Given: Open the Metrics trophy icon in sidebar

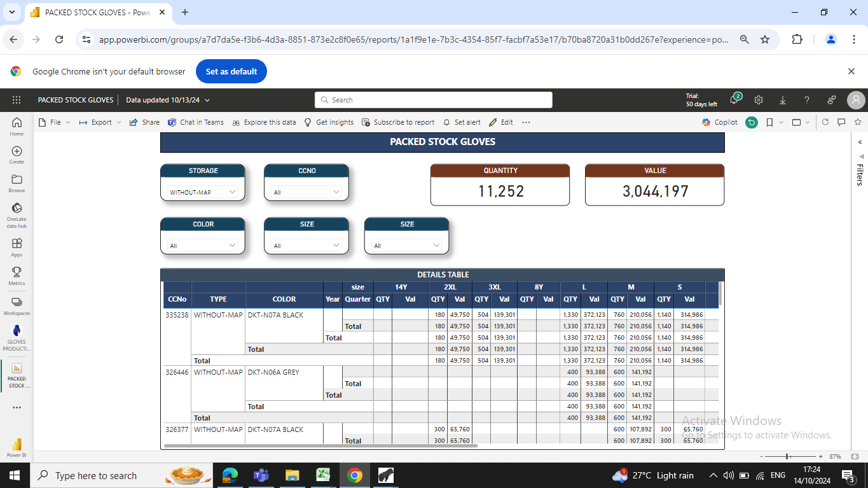Looking at the screenshot, I should [17, 274].
